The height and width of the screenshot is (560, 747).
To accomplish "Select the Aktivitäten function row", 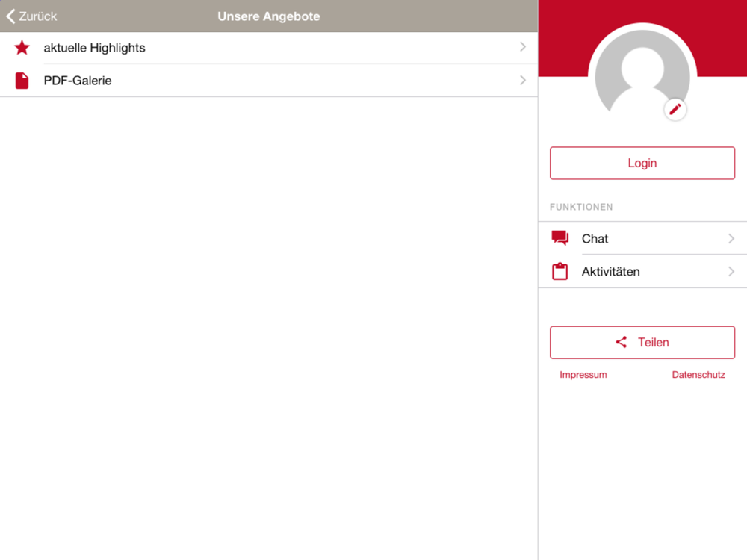I will tap(642, 272).
